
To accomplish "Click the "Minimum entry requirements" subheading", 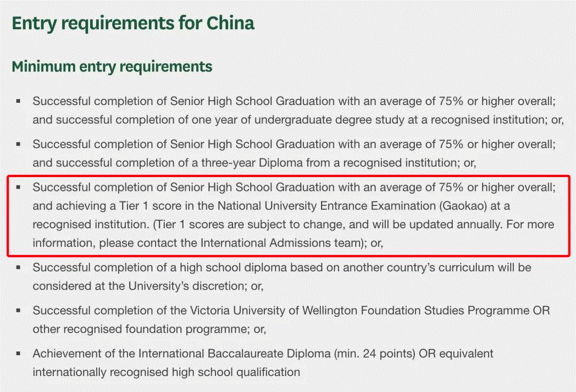I will pos(112,67).
